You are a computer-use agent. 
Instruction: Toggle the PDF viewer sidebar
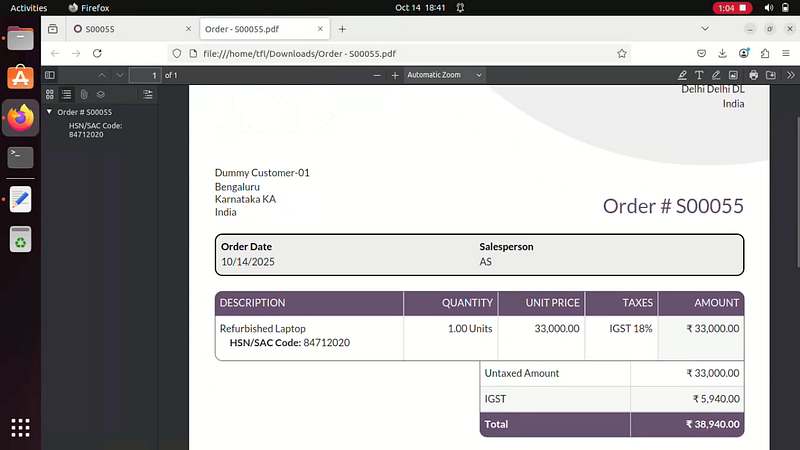coord(50,75)
